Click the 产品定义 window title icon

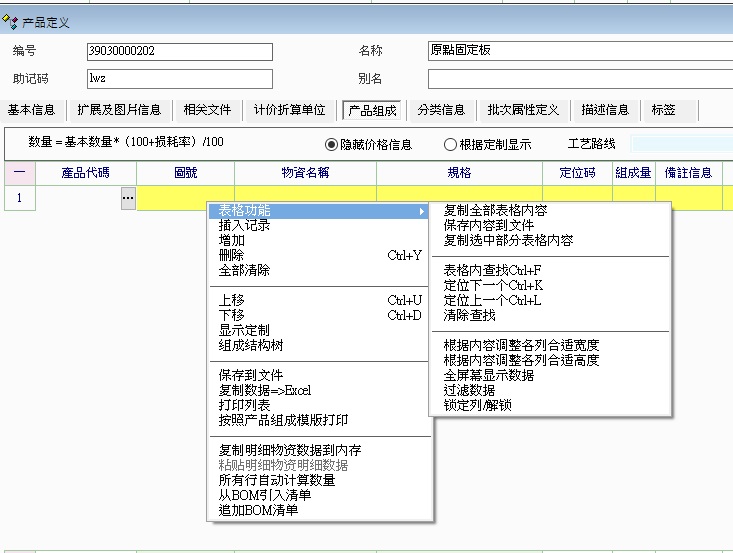coord(10,21)
